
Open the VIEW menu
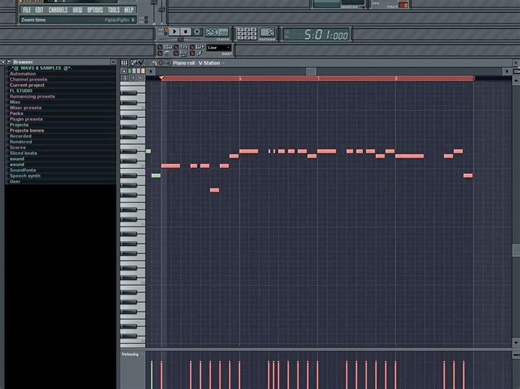77,10
